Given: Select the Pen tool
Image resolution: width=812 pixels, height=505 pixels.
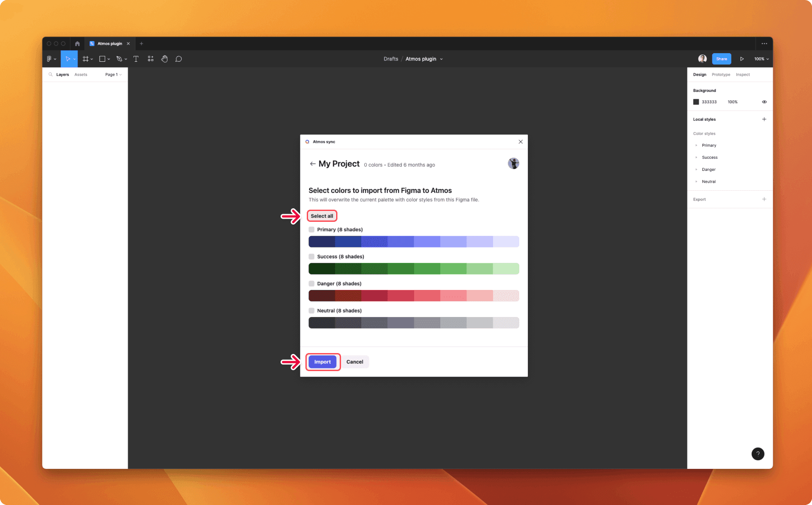Looking at the screenshot, I should click(119, 59).
